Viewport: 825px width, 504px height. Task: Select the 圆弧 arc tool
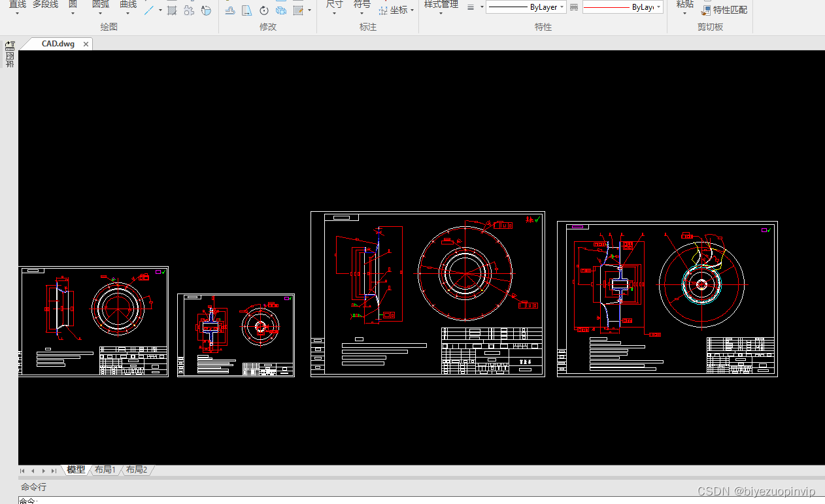(101, 4)
